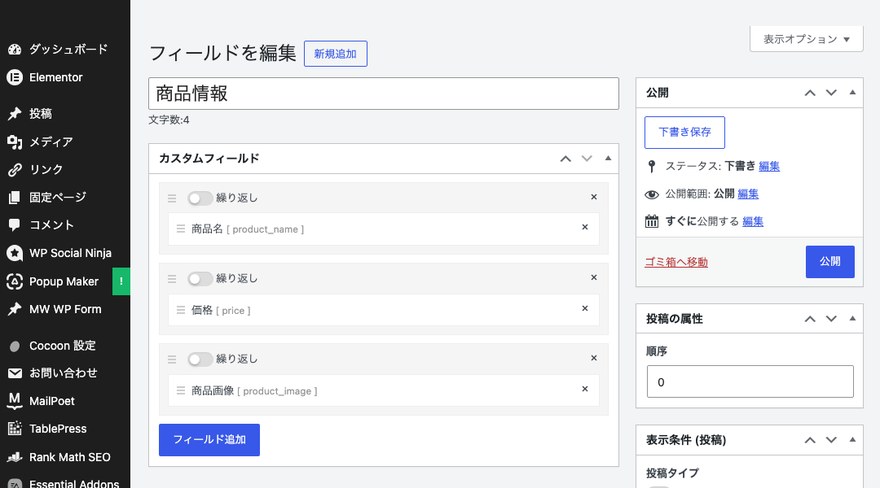
Task: Move the 表示条件 (投稿) panel up
Action: click(x=810, y=440)
